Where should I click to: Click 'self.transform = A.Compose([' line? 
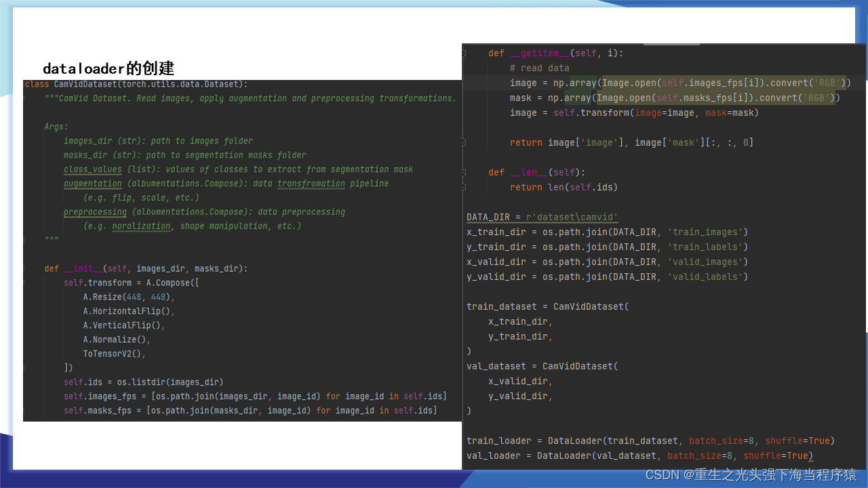click(132, 283)
